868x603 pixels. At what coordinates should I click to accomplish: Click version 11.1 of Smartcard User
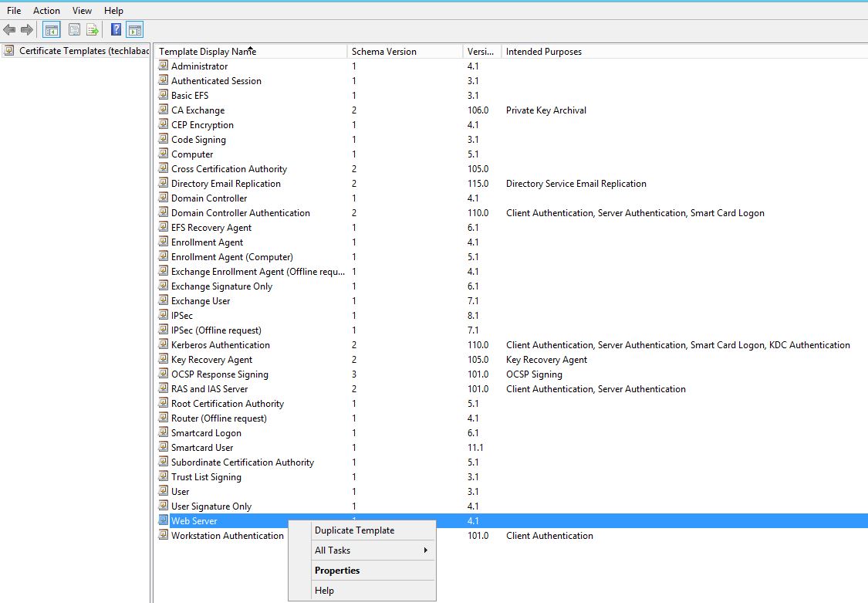pyautogui.click(x=475, y=447)
